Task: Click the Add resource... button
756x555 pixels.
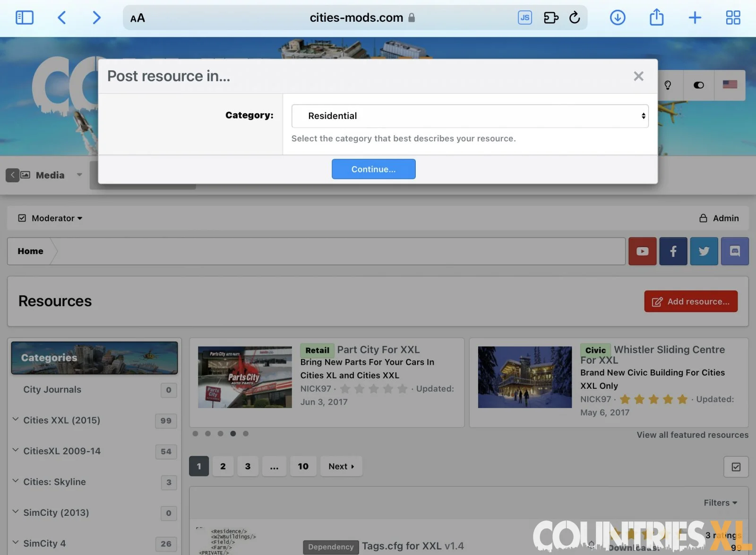Action: point(691,301)
